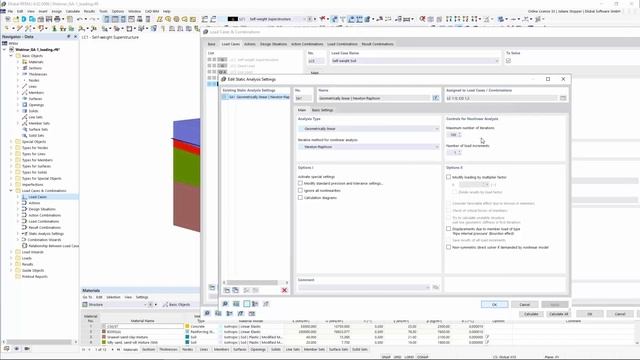Select Static Analysis Settings in Navigator tree
Viewport: 640px width, 360px height.
[46, 234]
